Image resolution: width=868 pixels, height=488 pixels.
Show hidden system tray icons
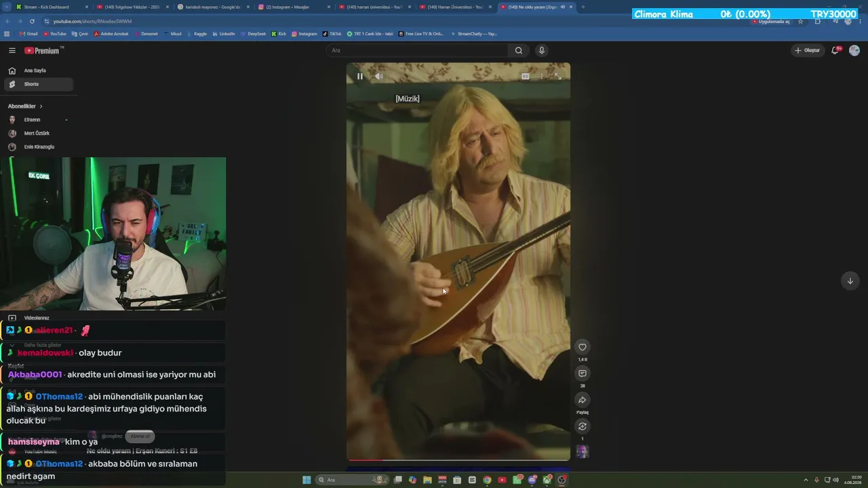[x=806, y=480]
